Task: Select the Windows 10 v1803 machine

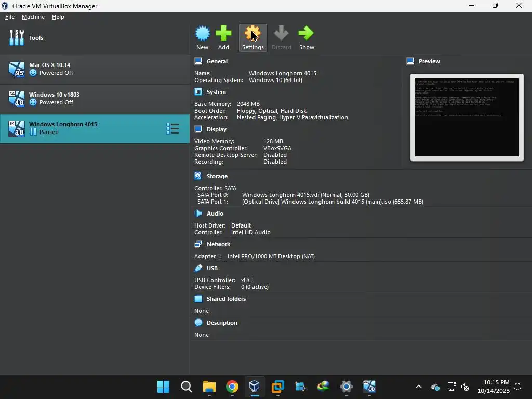Action: point(95,99)
